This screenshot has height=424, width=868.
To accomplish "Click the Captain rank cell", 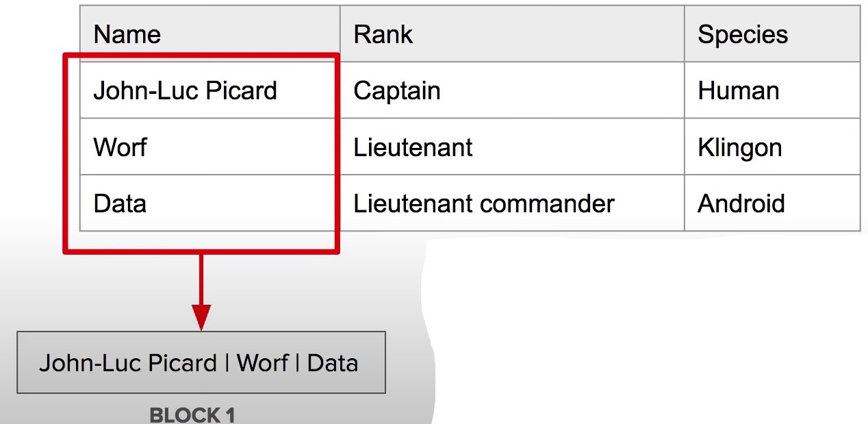I will coord(397,90).
